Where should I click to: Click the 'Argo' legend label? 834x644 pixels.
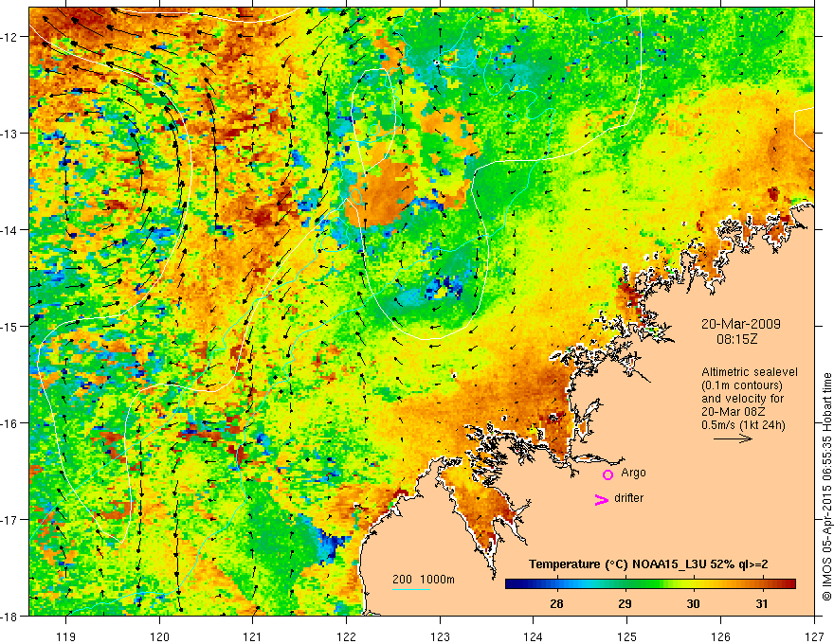click(633, 473)
